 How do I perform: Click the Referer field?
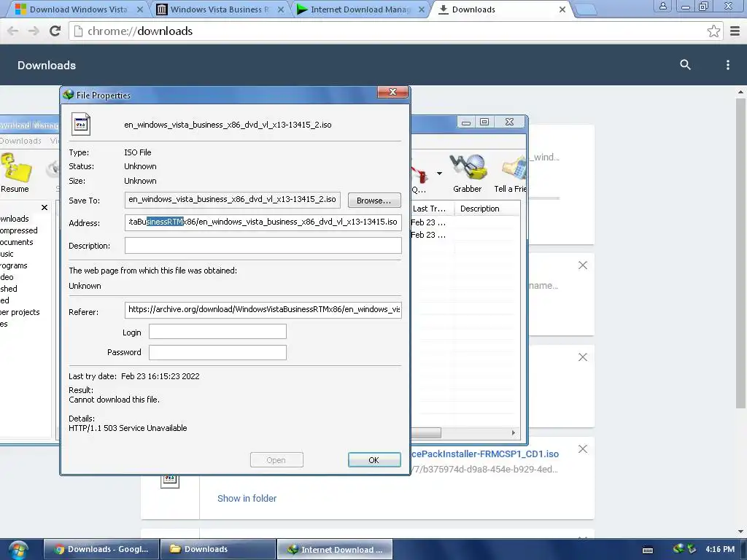click(263, 310)
